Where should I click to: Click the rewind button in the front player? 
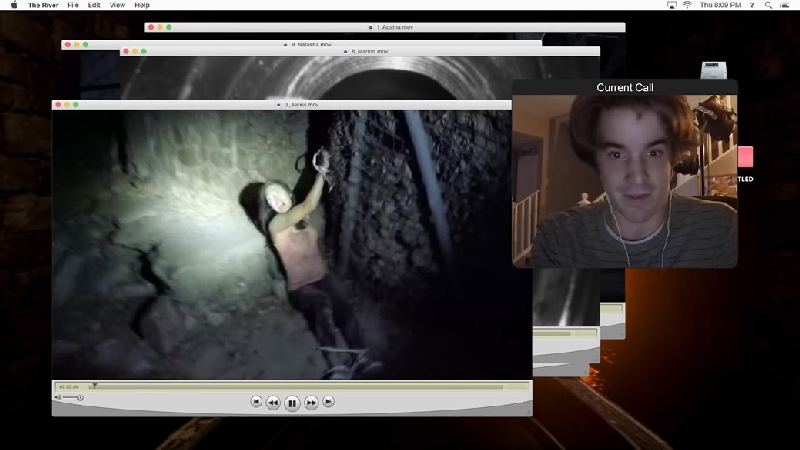[273, 403]
